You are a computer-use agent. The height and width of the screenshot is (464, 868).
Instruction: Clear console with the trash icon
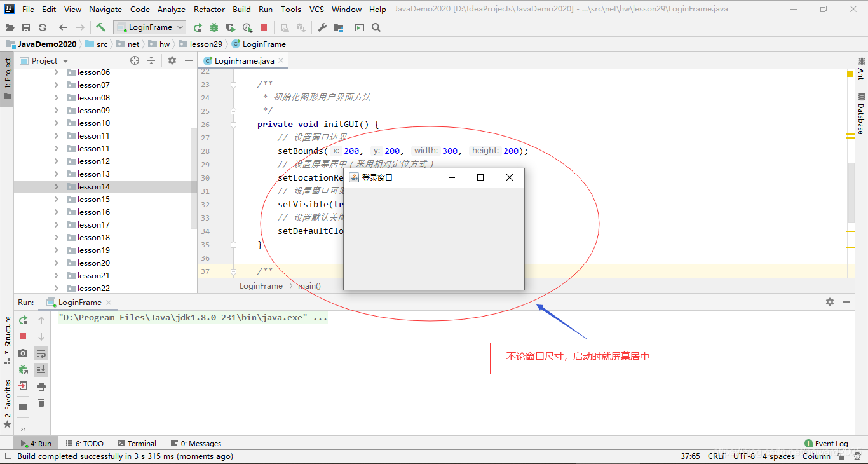pyautogui.click(x=41, y=403)
